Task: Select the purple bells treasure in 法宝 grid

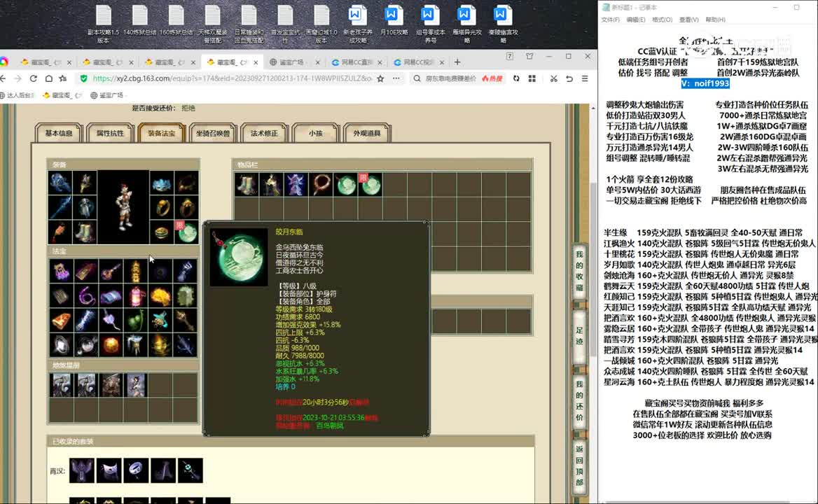Action: [60, 272]
